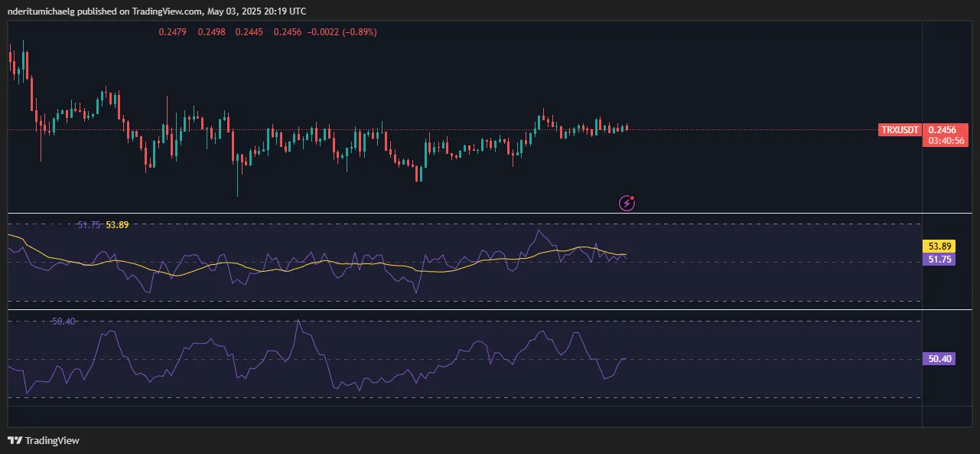Image resolution: width=980 pixels, height=454 pixels.
Task: Select the 53.89 value in the middle pane legend
Action: click(x=118, y=225)
